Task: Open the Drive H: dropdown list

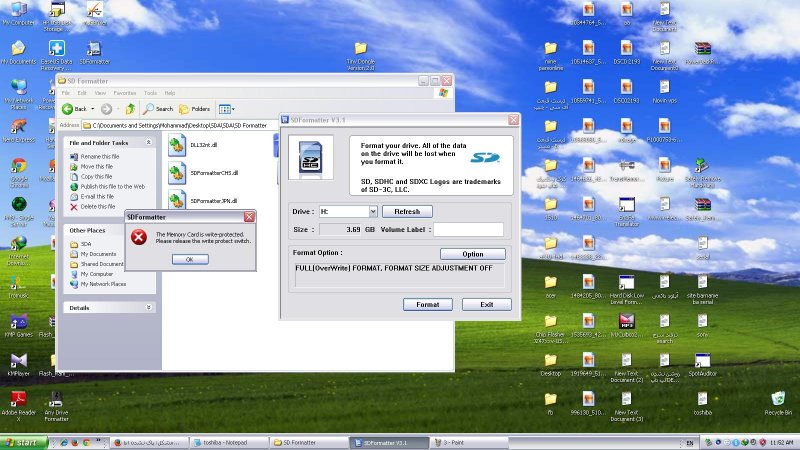Action: [x=373, y=211]
